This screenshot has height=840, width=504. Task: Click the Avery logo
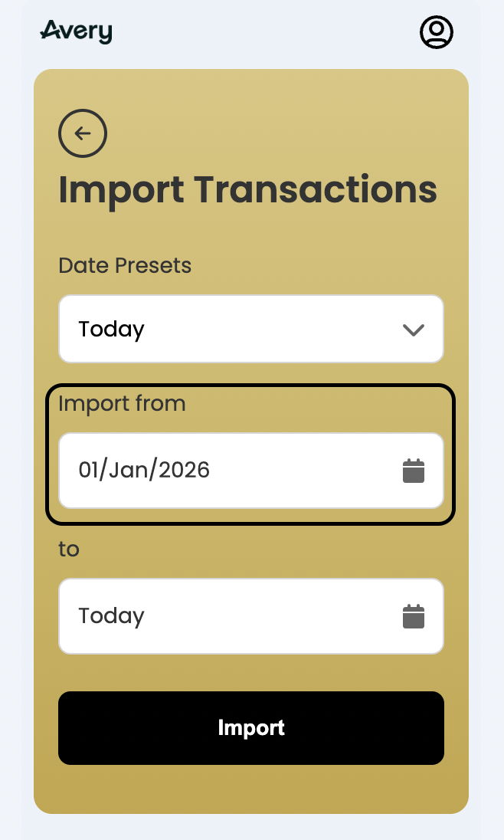[77, 31]
